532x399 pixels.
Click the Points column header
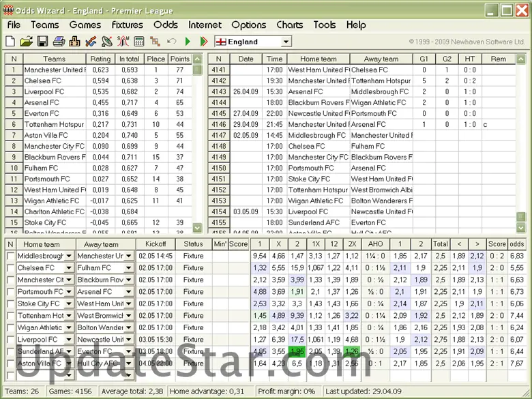(179, 59)
